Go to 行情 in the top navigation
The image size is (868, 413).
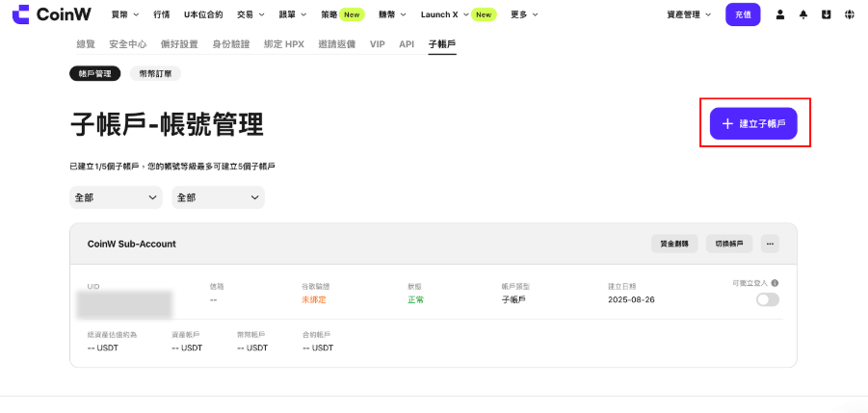tap(162, 15)
